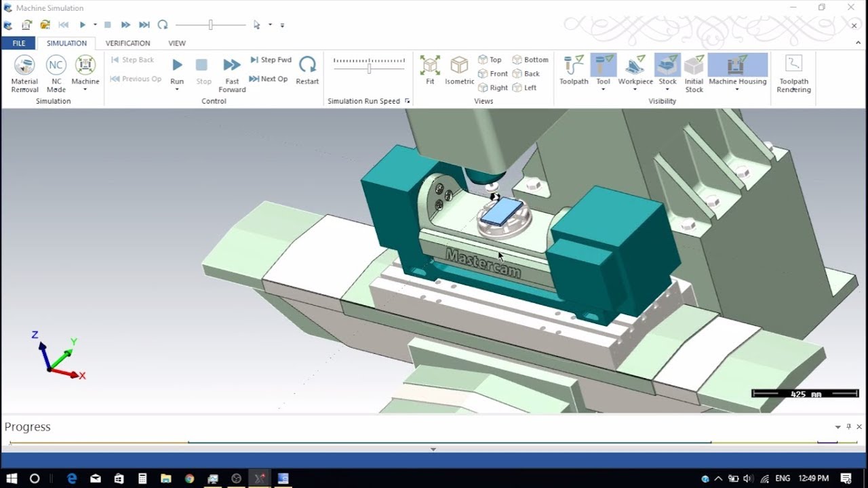Click quick access skip-to-end button
The height and width of the screenshot is (488, 868).
(144, 25)
